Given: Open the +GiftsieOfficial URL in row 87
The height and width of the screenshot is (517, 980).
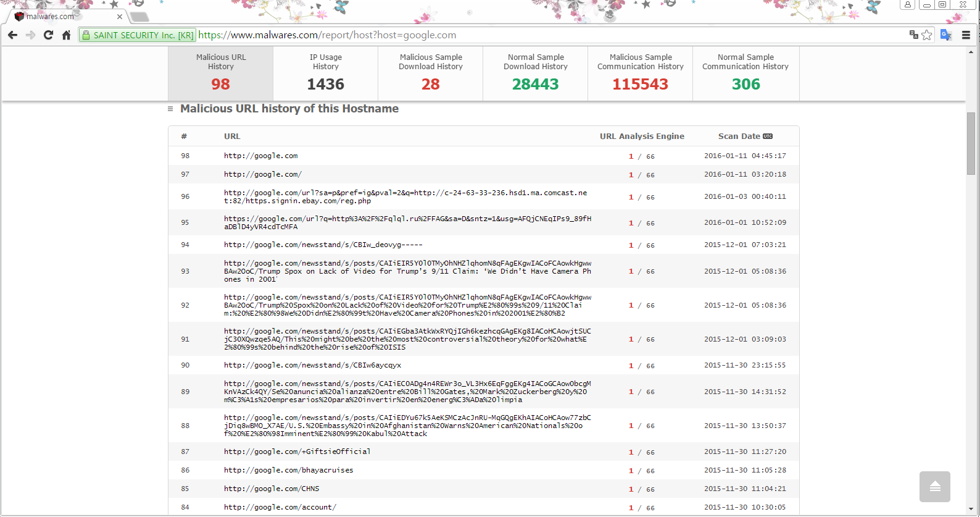Looking at the screenshot, I should click(x=297, y=452).
